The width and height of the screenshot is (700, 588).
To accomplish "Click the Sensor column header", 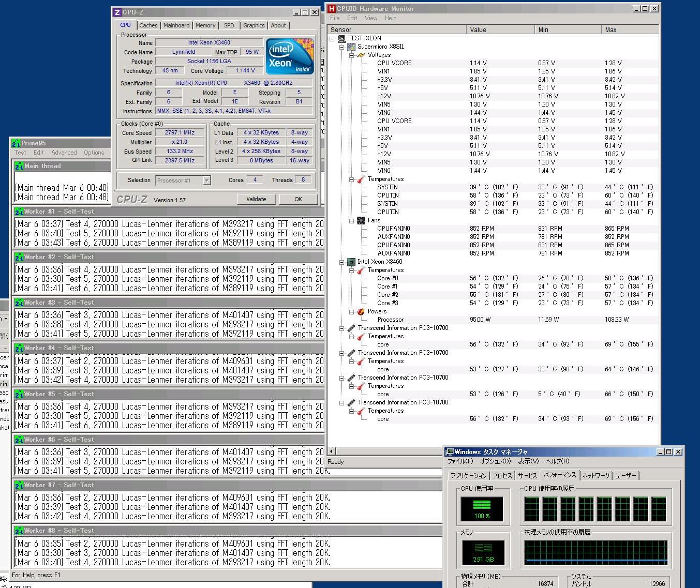I will point(397,30).
